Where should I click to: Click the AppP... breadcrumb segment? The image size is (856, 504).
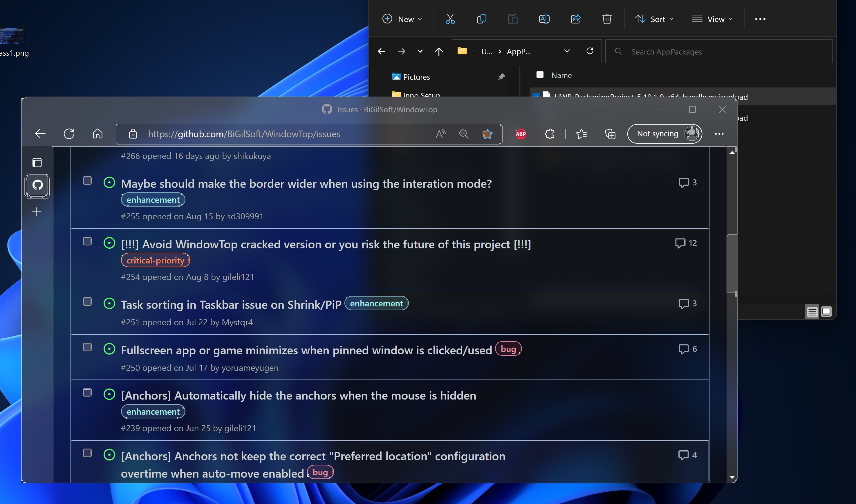(518, 52)
